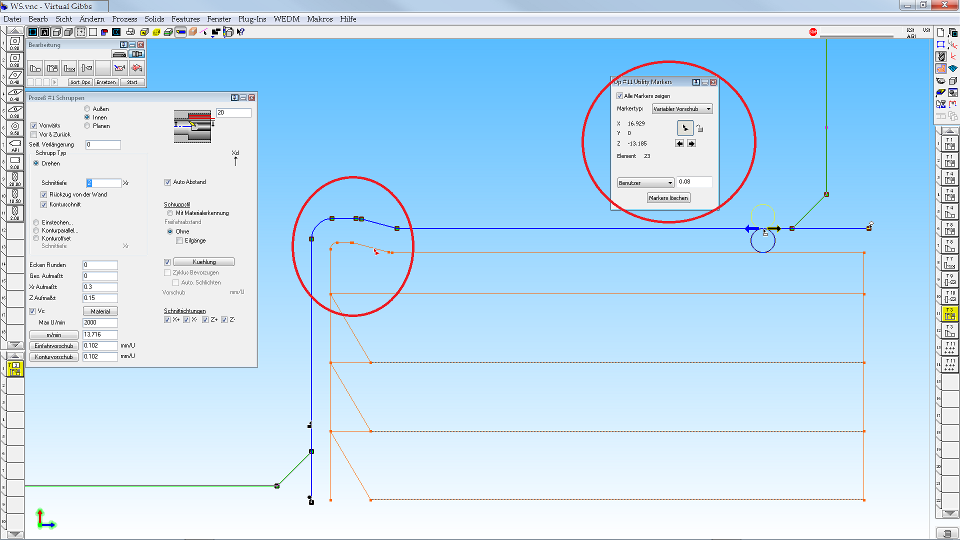This screenshot has height=540, width=960.
Task: Click the drilling process icon in Bearbeitung panel
Action: pyautogui.click(x=86, y=68)
